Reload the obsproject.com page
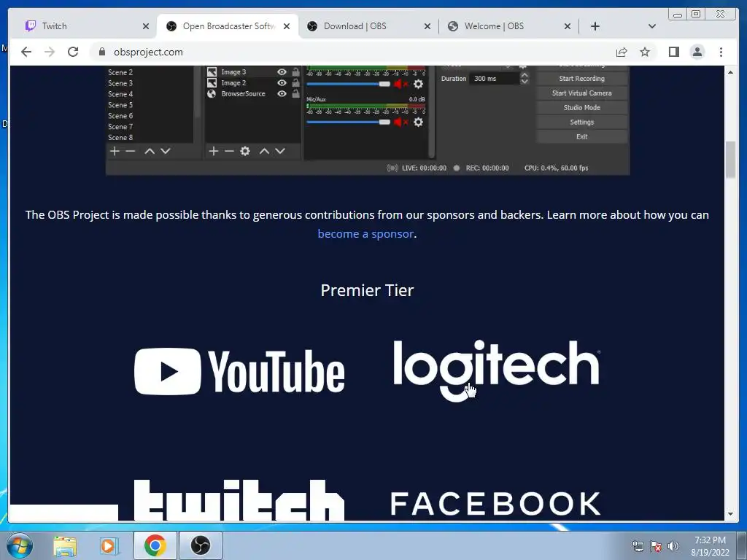This screenshot has height=560, width=747. click(x=73, y=52)
